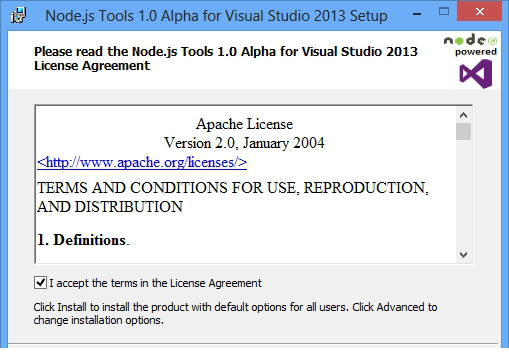Click the empty scrollbar track below the thumb
This screenshot has width=509, height=361.
(463, 194)
